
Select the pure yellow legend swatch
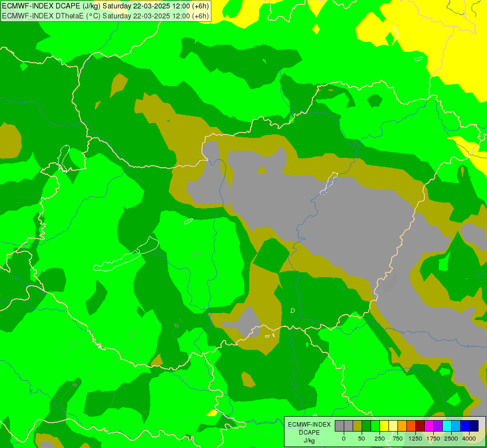coord(384,426)
